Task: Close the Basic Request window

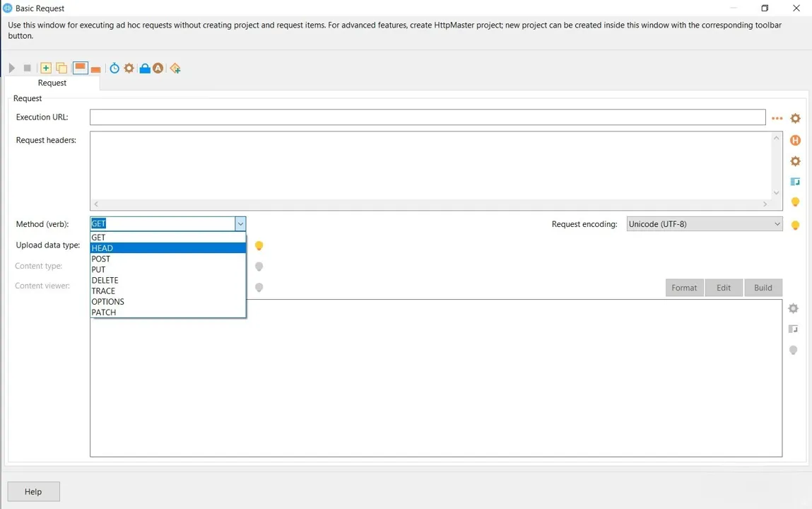Action: 796,8
